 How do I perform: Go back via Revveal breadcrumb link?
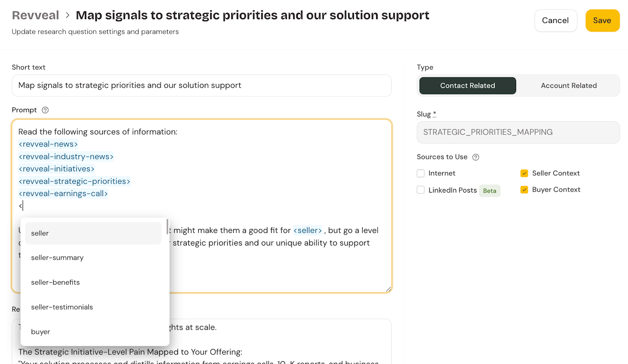pyautogui.click(x=35, y=15)
